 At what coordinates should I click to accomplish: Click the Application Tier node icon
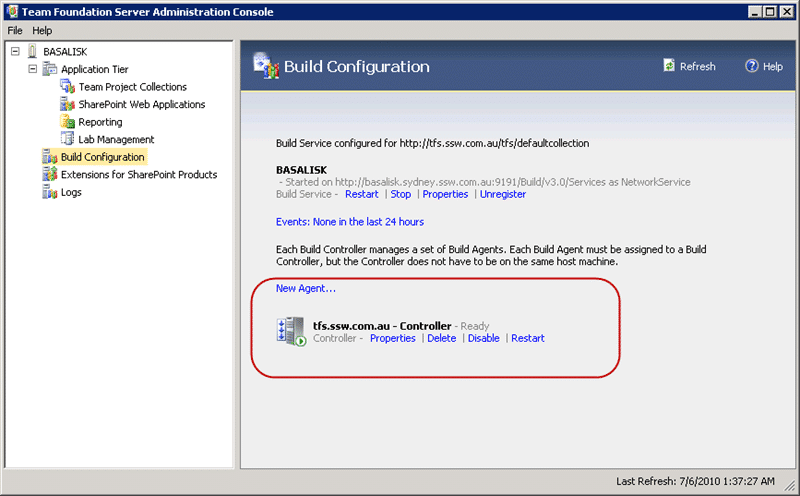click(49, 68)
